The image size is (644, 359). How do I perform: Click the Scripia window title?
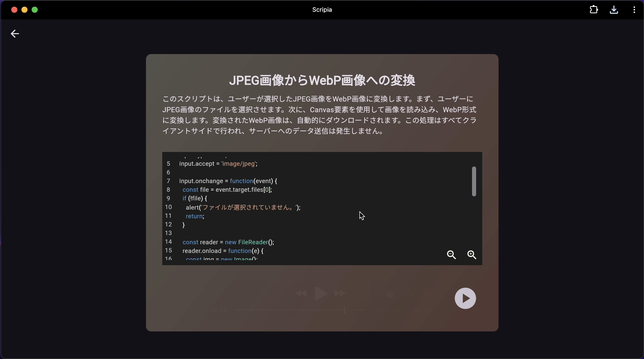(x=322, y=10)
